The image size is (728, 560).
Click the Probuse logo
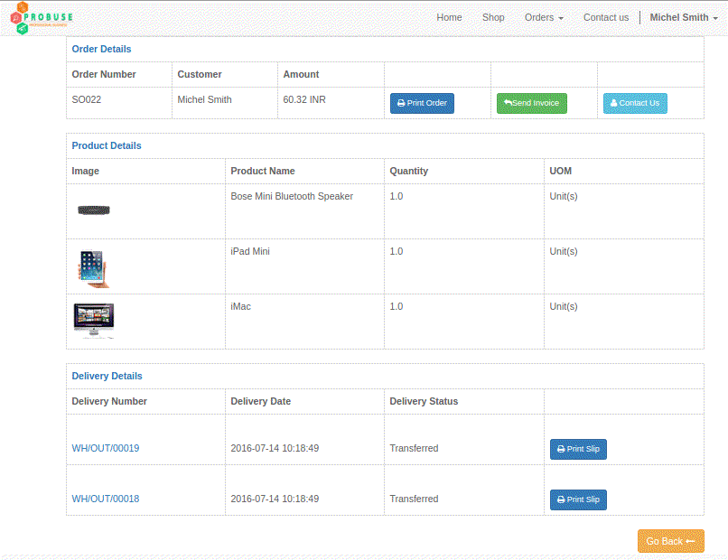pyautogui.click(x=42, y=18)
